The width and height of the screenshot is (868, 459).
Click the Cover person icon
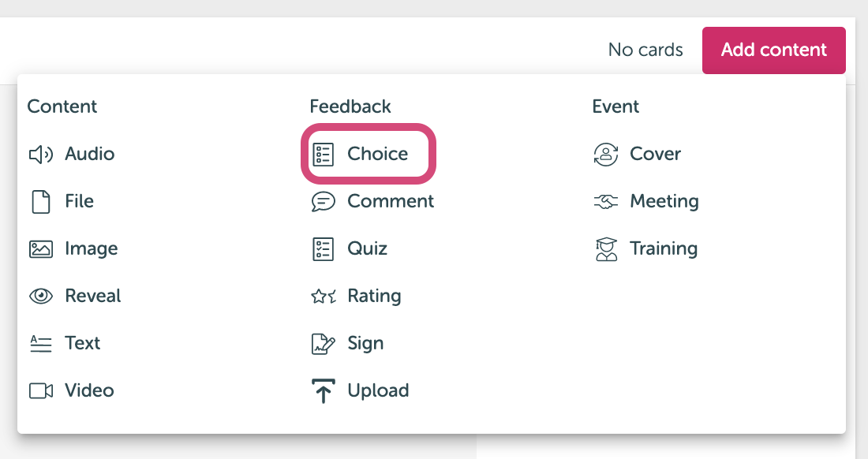pyautogui.click(x=606, y=155)
